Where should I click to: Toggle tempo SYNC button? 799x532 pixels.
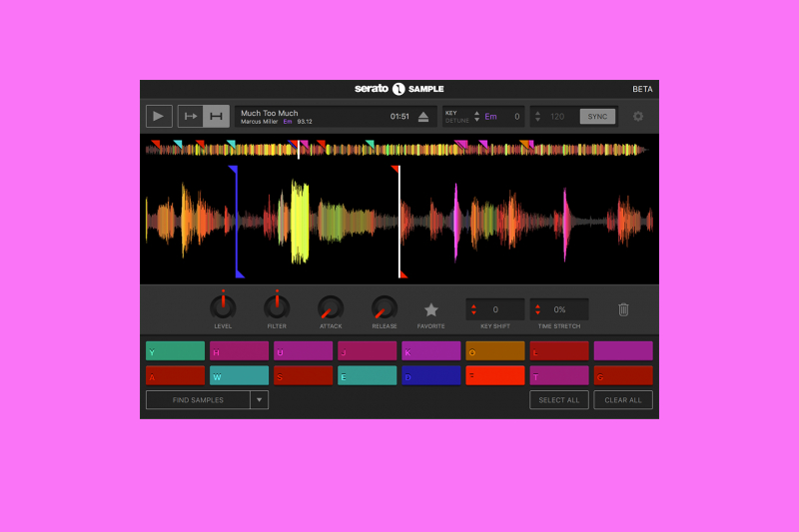point(597,117)
